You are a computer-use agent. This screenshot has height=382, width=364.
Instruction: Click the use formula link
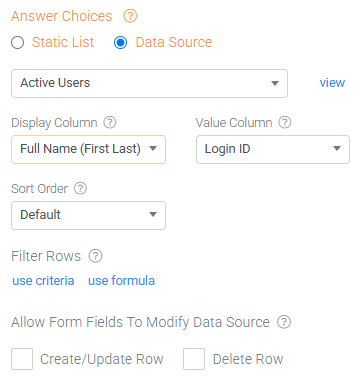click(x=121, y=281)
